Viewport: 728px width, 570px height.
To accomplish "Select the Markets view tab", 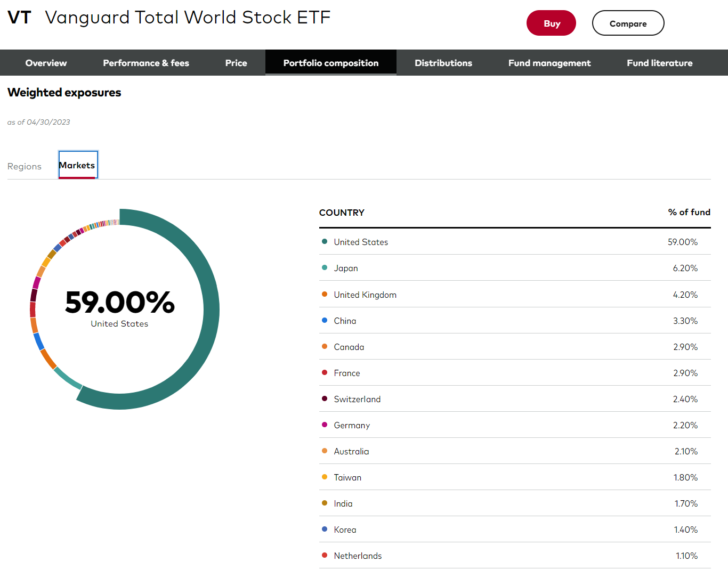I will click(78, 165).
